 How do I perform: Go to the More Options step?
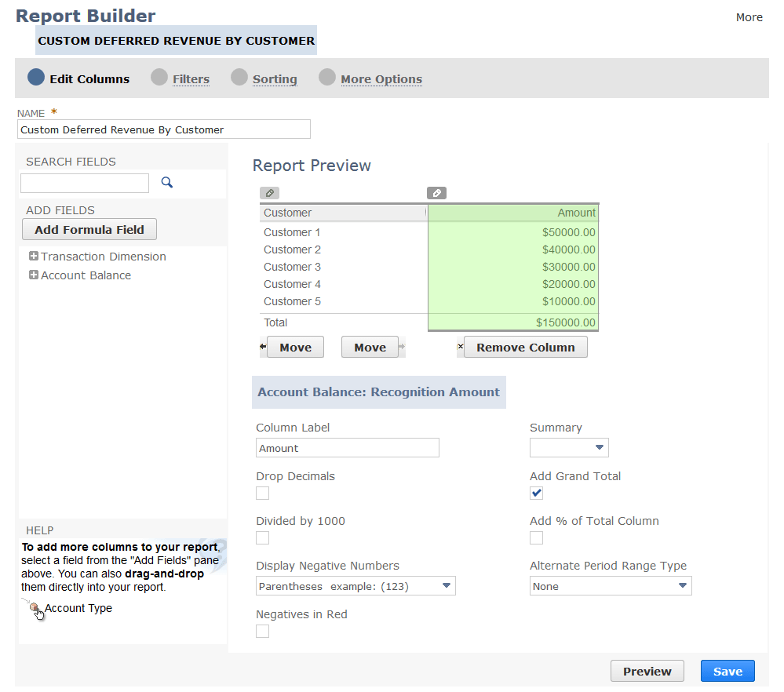381,79
